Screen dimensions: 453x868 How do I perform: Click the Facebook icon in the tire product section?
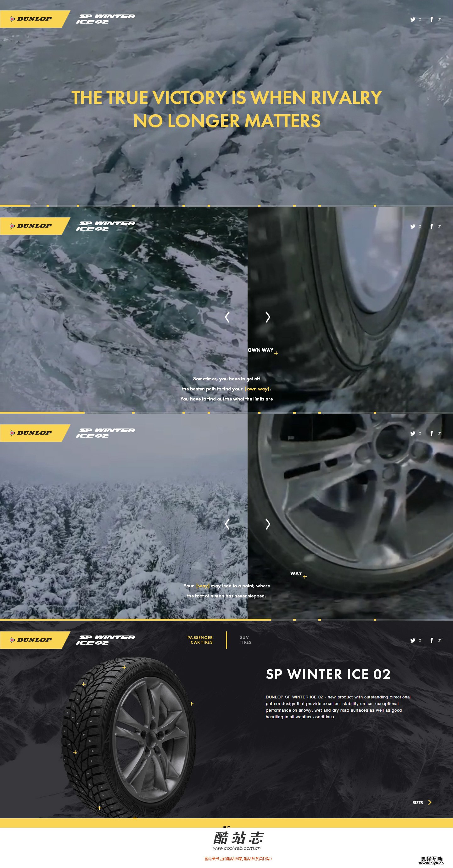click(432, 641)
